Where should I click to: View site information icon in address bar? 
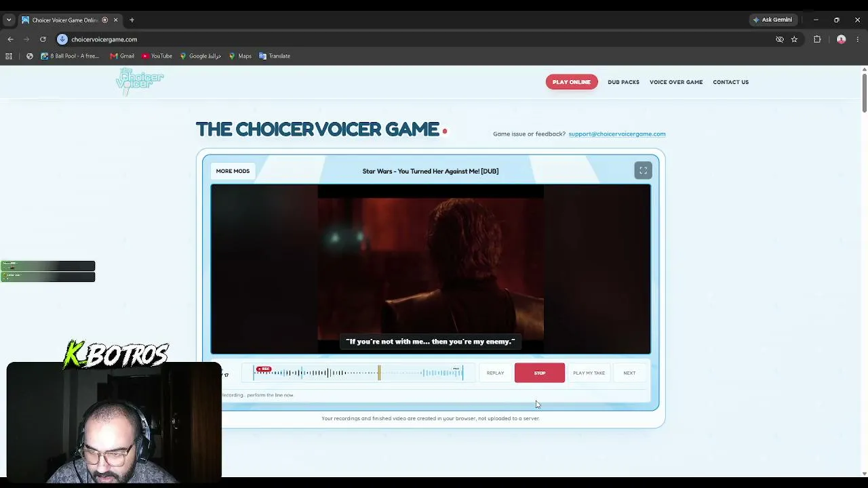pos(62,39)
